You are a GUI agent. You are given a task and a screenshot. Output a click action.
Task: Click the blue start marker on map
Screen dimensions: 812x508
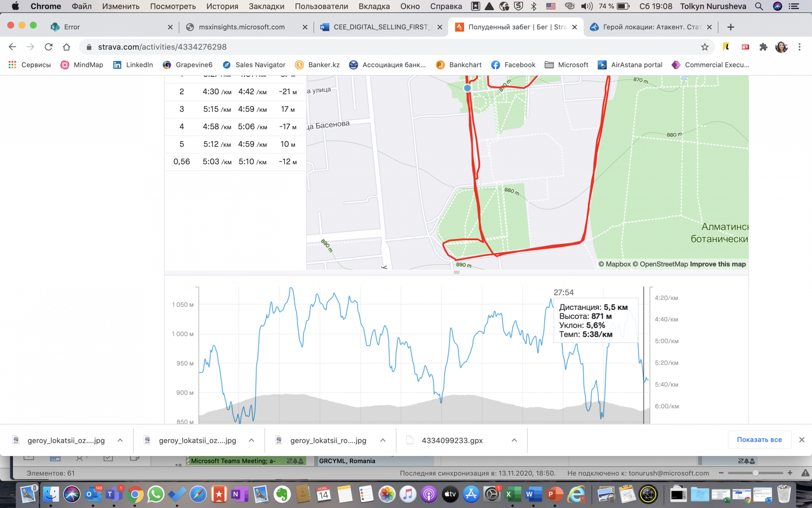tap(467, 88)
